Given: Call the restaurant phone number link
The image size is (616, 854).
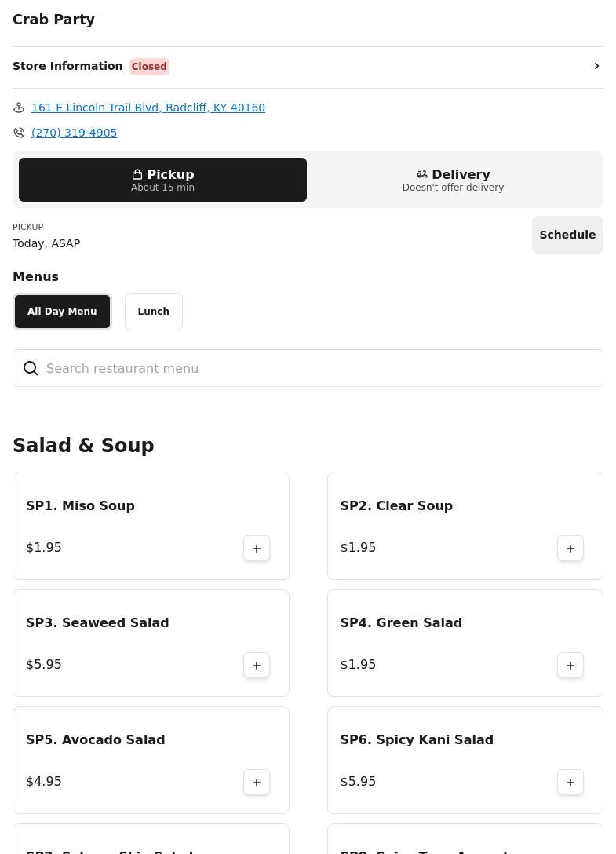Looking at the screenshot, I should click(74, 133).
